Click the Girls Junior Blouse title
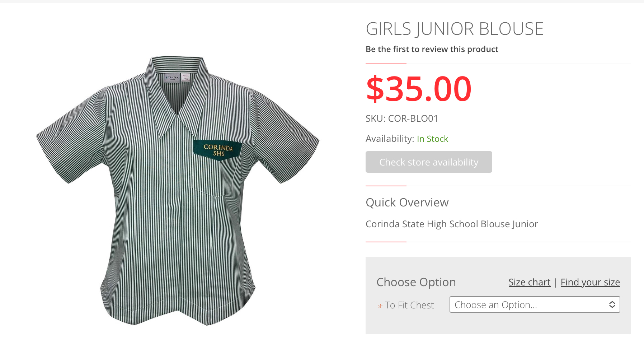 pos(455,29)
